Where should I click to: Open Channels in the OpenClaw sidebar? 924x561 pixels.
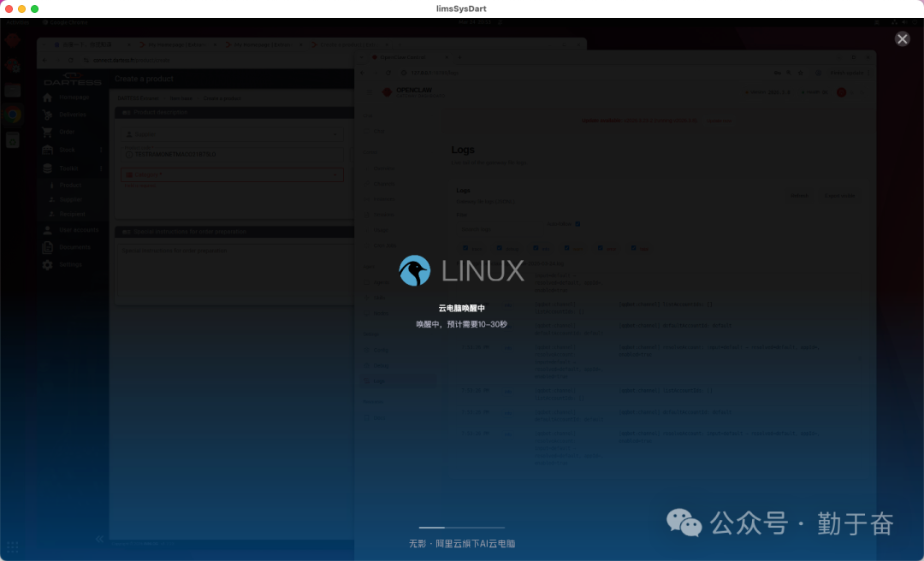pos(383,184)
